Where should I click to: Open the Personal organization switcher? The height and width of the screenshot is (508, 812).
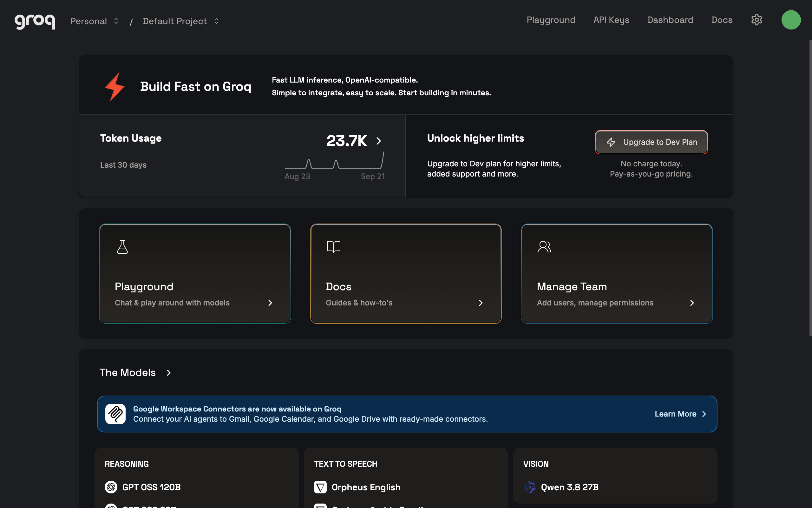[95, 21]
